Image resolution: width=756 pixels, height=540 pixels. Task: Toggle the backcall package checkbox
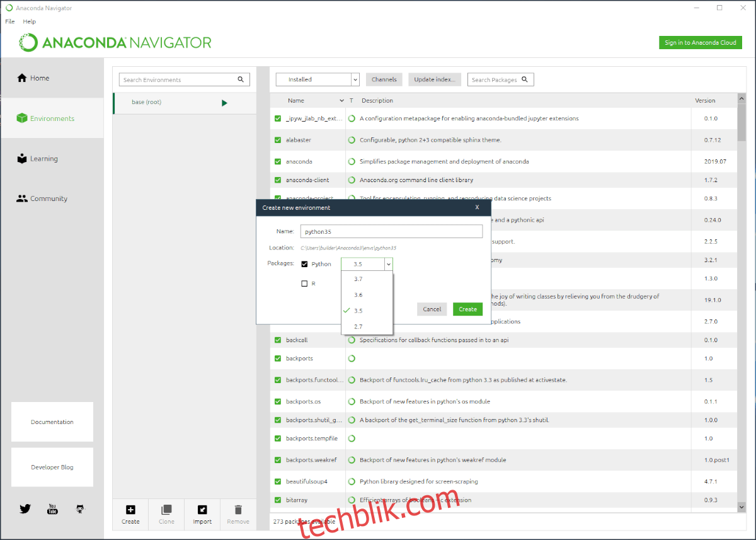[278, 340]
